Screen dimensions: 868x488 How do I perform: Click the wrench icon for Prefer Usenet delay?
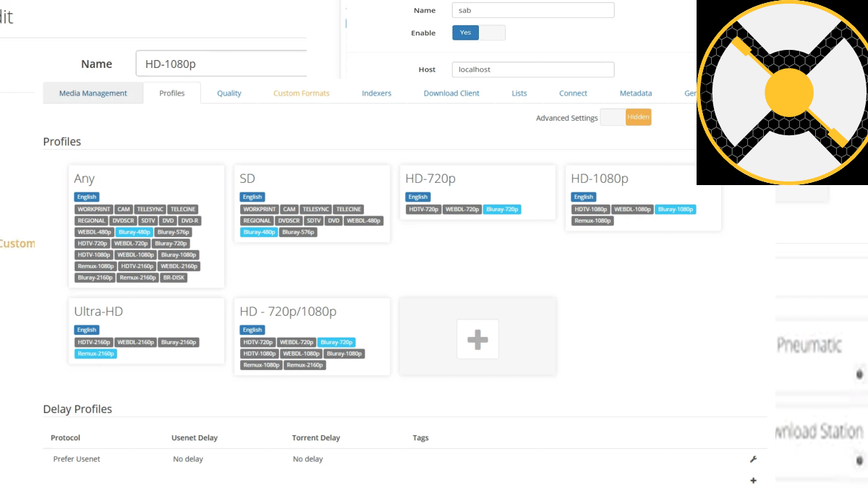point(753,459)
